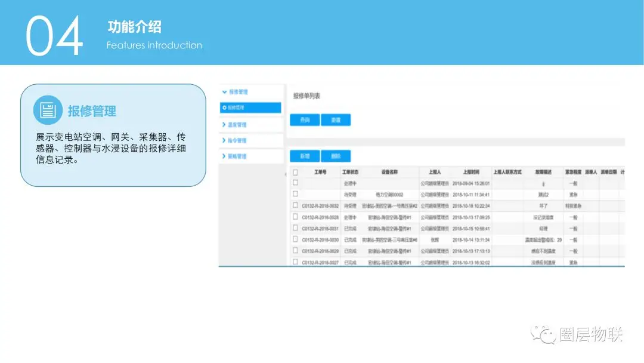Click work order number C0132-R-2018-0030
The width and height of the screenshot is (644, 363).
click(320, 240)
